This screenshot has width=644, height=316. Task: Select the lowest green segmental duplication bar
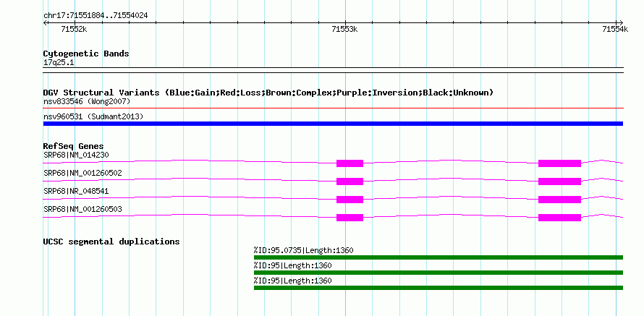(x=438, y=288)
